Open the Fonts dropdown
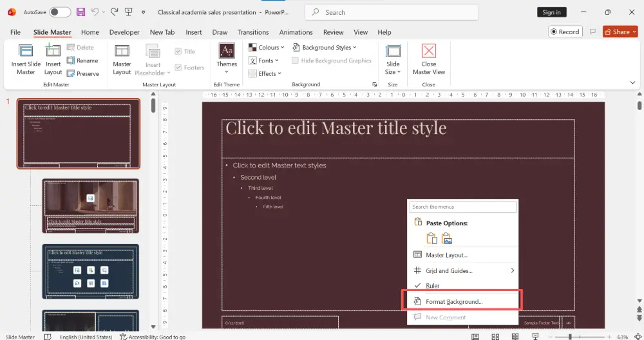Screen dimensions: 644x340 coord(263,61)
